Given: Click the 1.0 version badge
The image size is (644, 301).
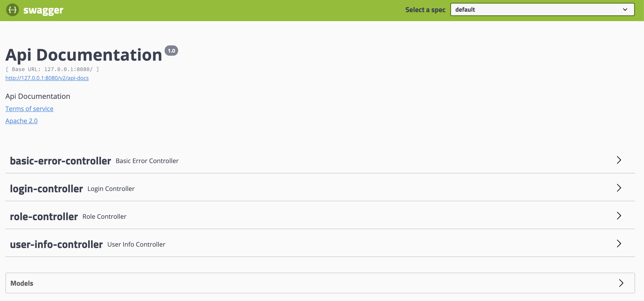Looking at the screenshot, I should (x=171, y=51).
